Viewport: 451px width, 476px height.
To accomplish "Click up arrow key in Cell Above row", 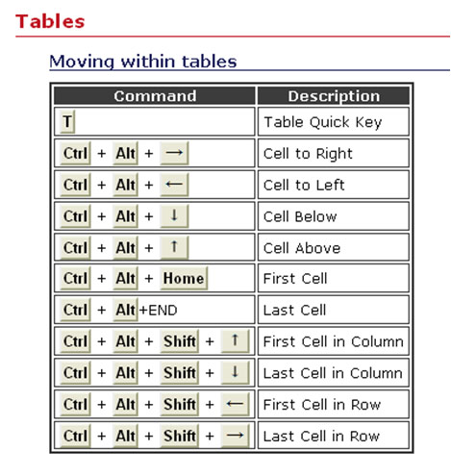I will (x=174, y=247).
